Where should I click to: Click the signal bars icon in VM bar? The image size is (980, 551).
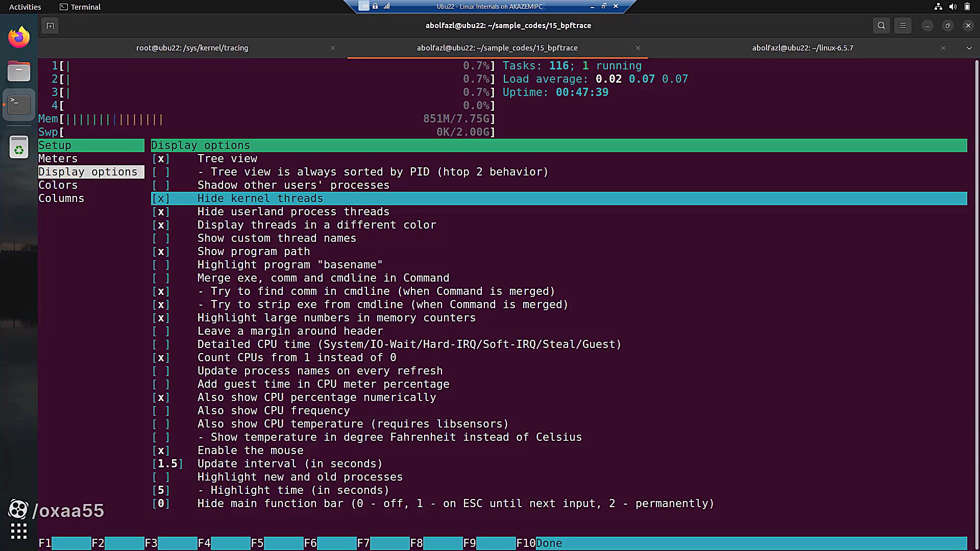(x=386, y=6)
